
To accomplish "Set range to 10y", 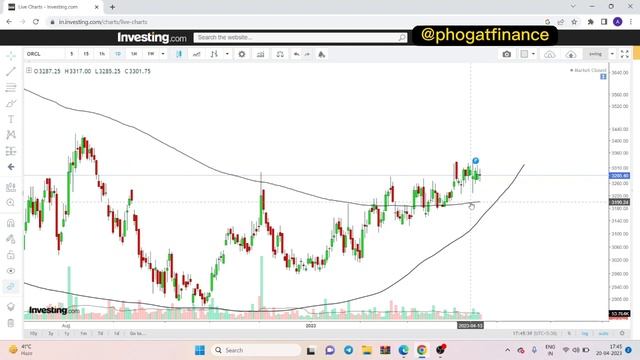I will tap(33, 333).
